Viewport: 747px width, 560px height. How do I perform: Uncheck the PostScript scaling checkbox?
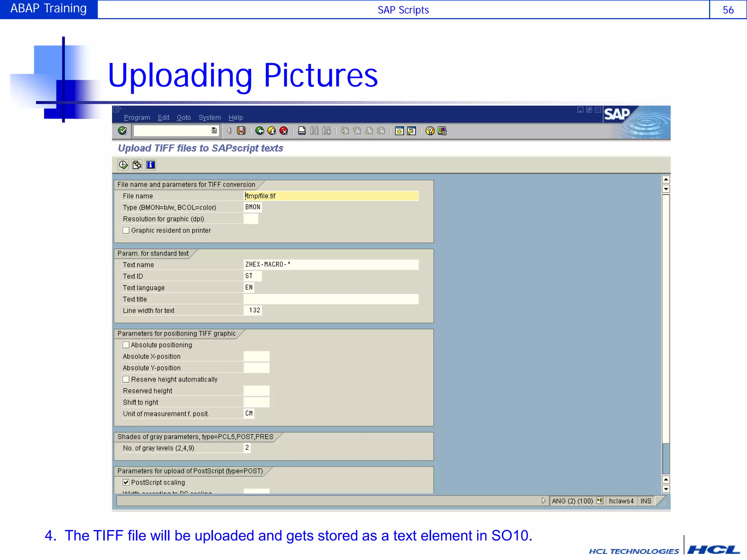coord(126,482)
